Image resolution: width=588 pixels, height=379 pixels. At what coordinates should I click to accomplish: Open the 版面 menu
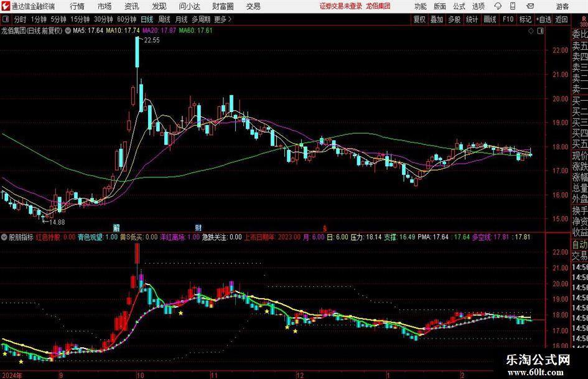tap(439, 6)
